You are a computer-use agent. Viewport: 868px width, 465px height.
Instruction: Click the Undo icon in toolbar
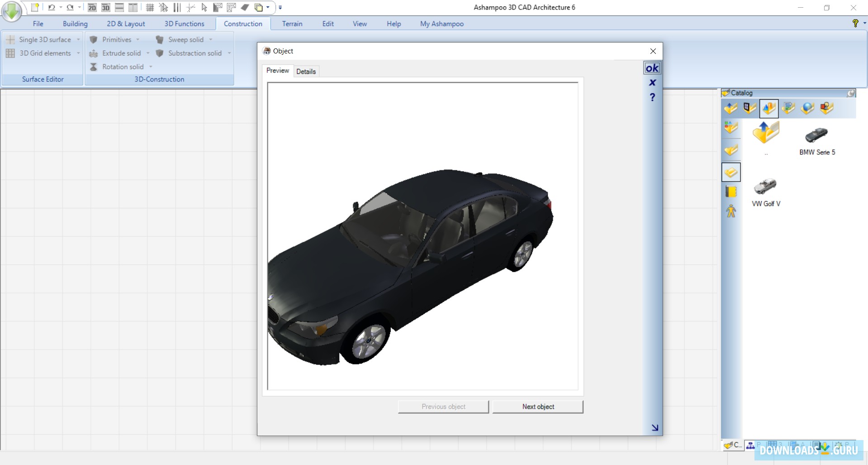[51, 7]
